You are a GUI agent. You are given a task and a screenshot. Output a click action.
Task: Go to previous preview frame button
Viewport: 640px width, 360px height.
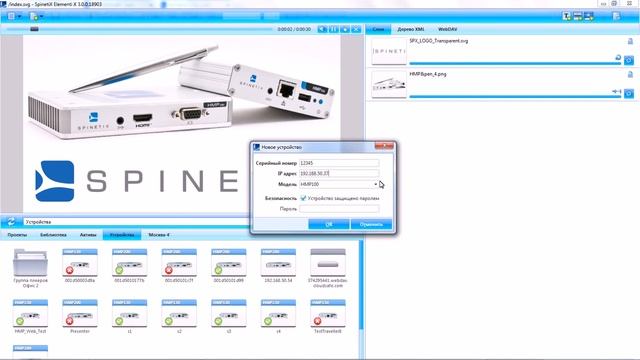tap(322, 29)
